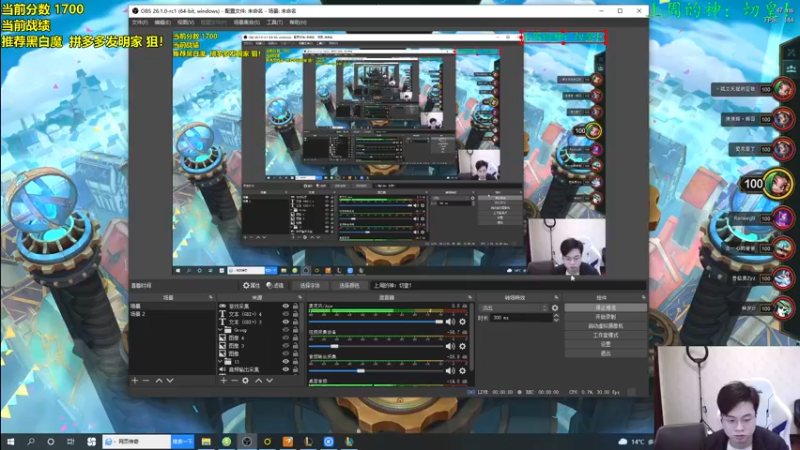Add a new scene with plus icon
Image resolution: width=800 pixels, height=450 pixels.
(x=135, y=381)
